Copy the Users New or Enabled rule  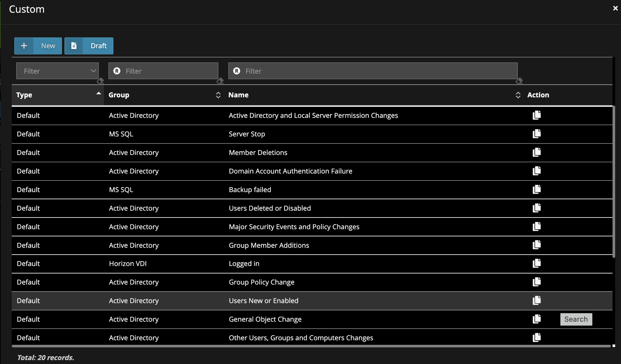(x=537, y=301)
